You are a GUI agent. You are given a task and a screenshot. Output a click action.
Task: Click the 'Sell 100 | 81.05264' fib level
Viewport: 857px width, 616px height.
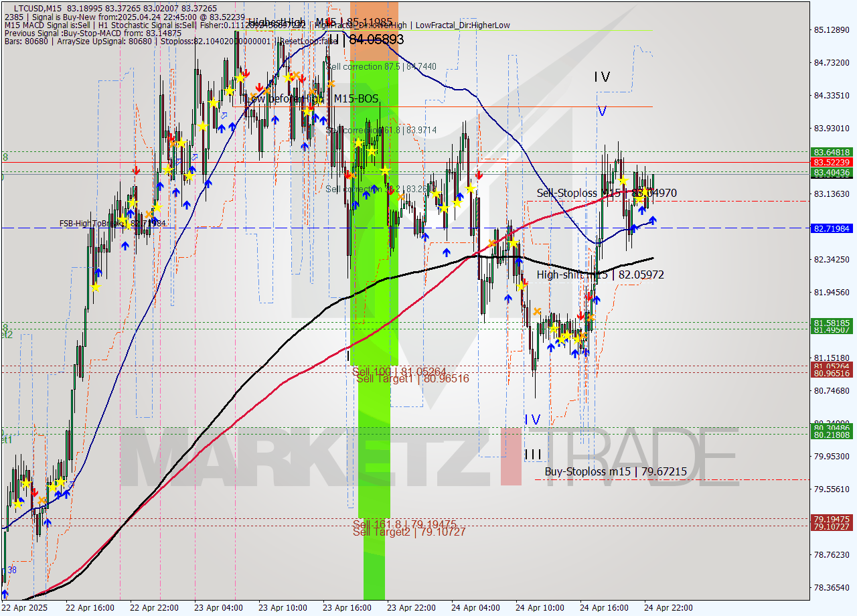coord(400,370)
